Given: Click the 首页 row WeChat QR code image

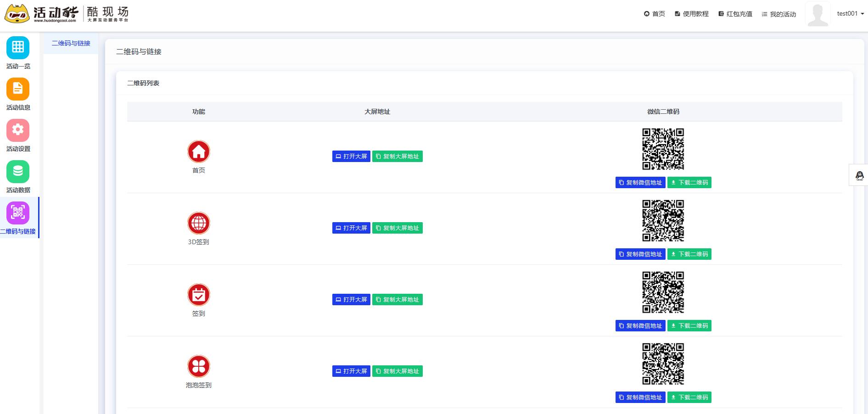Looking at the screenshot, I should pyautogui.click(x=663, y=149).
